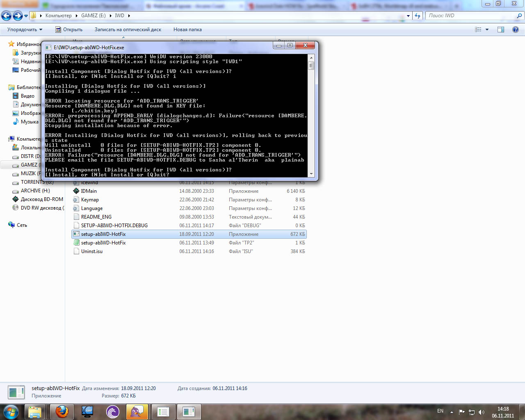This screenshot has height=420, width=525.
Task: Expand the arrow after IWD breadcrumb
Action: click(129, 16)
